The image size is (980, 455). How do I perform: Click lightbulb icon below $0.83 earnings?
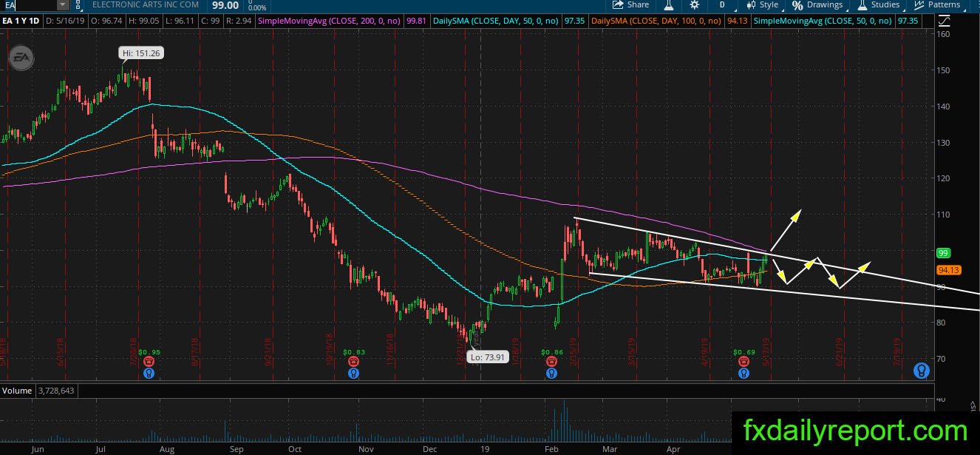pyautogui.click(x=354, y=374)
